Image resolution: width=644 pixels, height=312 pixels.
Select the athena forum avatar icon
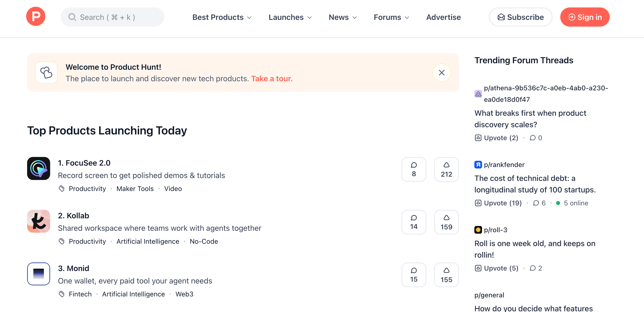(478, 94)
